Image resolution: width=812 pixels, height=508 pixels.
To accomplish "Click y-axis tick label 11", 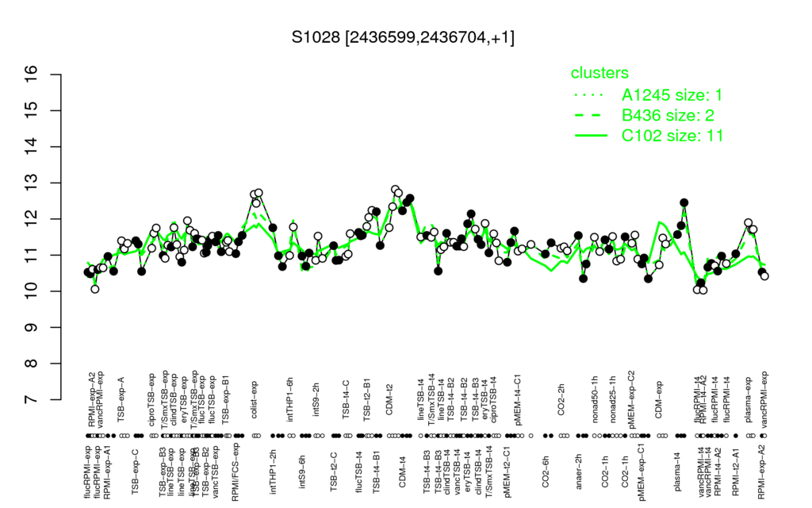I will (32, 255).
